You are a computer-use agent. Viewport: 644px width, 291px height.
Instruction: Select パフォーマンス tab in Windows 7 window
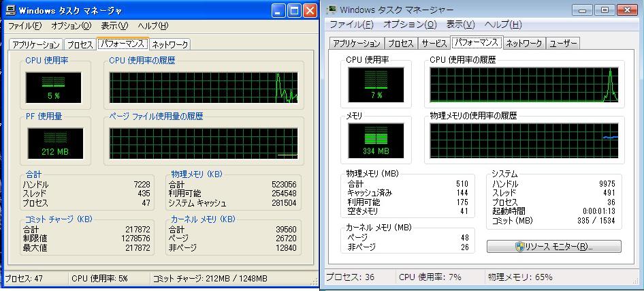477,42
